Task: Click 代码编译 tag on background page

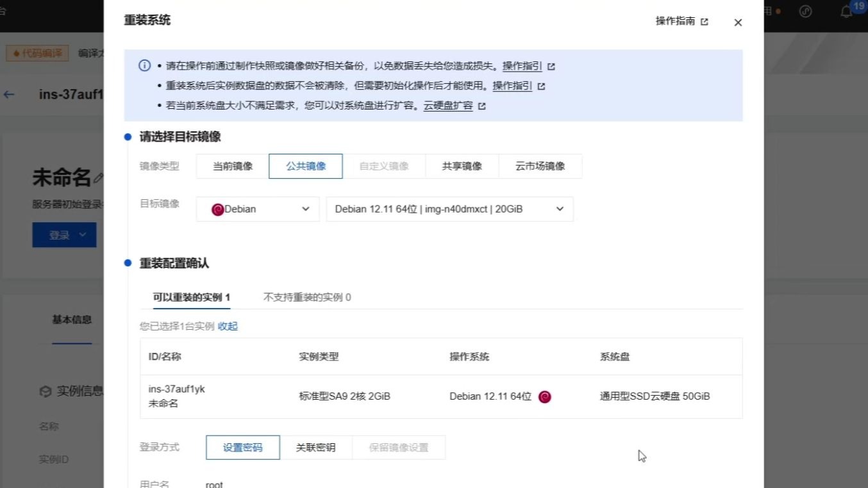Action: (38, 53)
